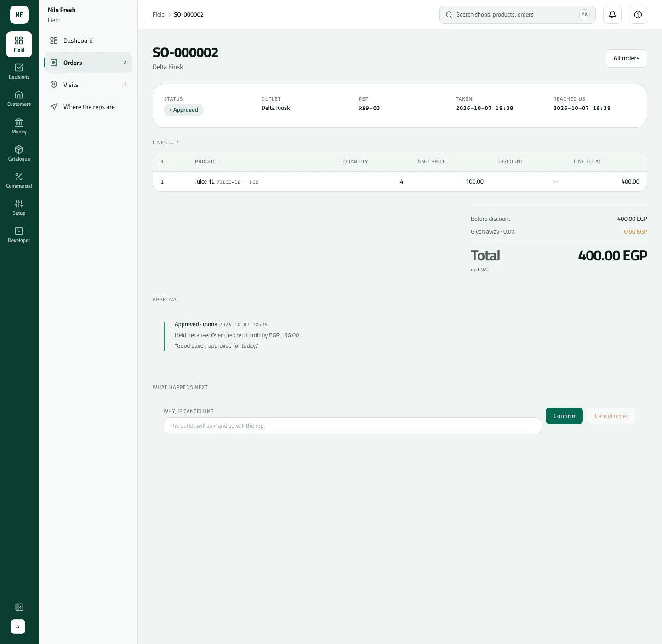Click the Delta Kiosk subtitle under heading

pos(168,67)
